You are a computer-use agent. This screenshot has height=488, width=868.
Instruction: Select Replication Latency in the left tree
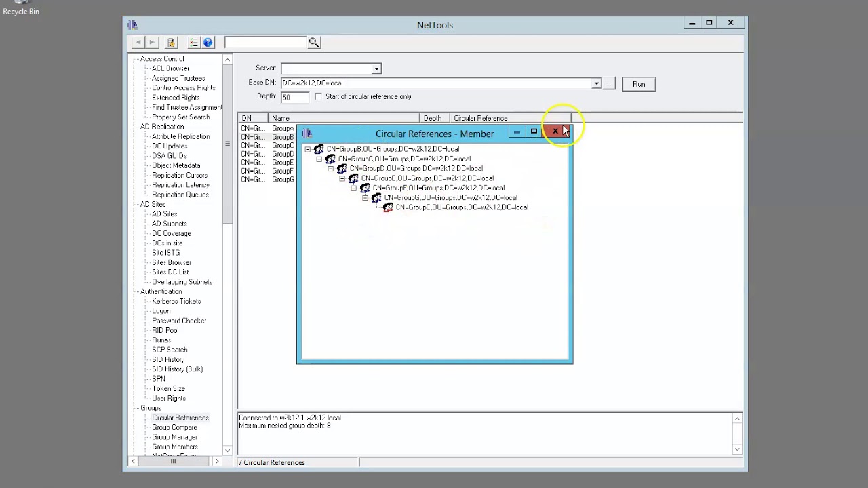click(x=180, y=185)
